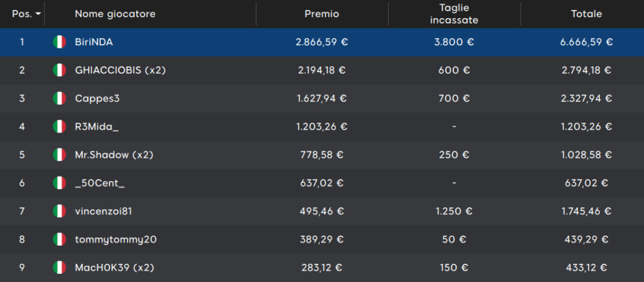
Task: Open player name BiriNDA
Action: click(x=94, y=42)
